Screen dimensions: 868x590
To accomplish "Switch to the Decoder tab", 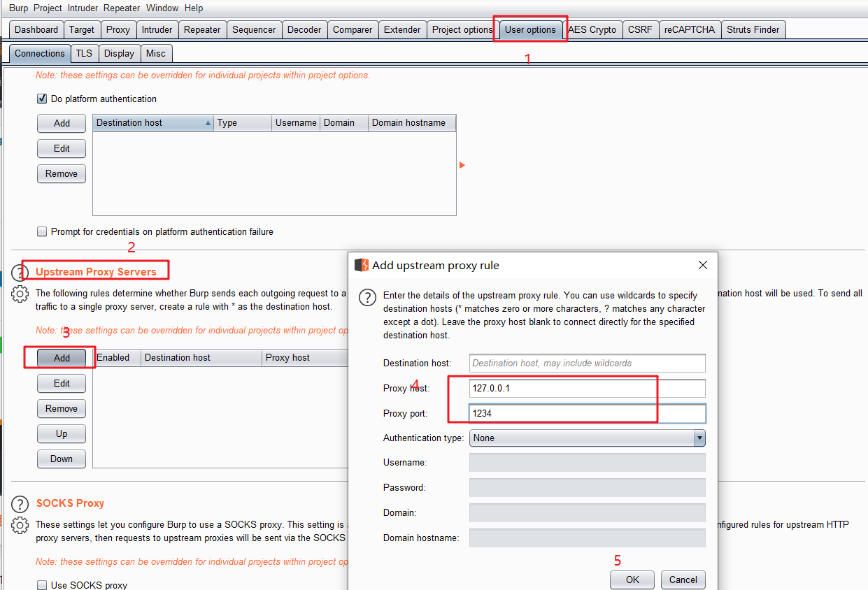I will point(304,29).
